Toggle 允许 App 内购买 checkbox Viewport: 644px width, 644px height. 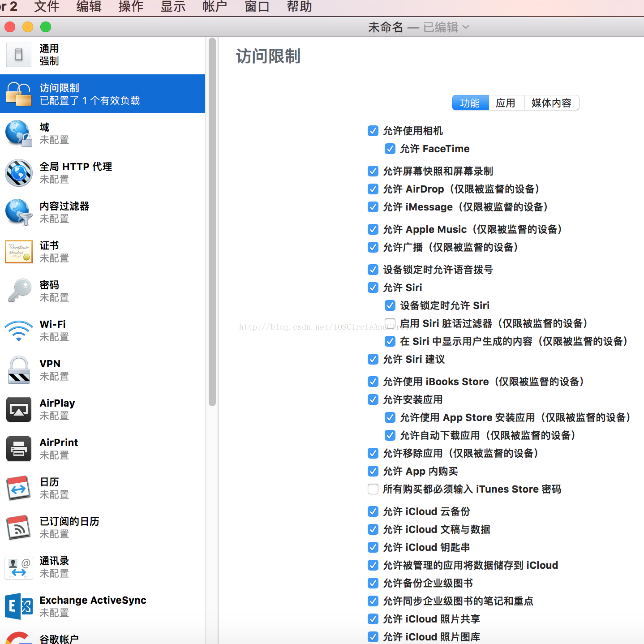click(x=373, y=471)
